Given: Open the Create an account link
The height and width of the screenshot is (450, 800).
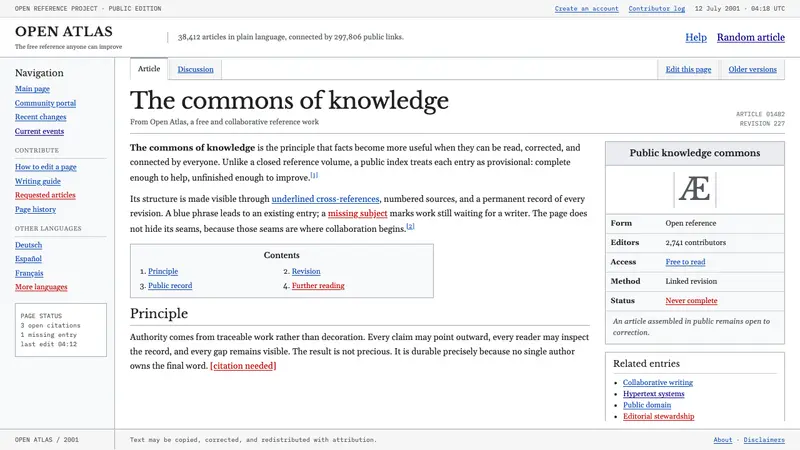Looking at the screenshot, I should coord(586,9).
